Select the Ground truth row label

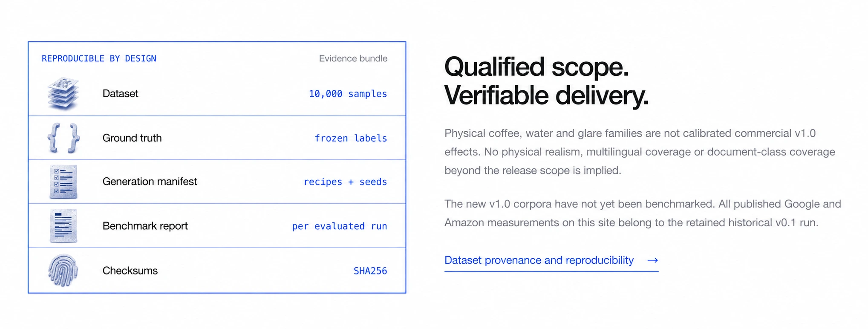click(x=132, y=138)
